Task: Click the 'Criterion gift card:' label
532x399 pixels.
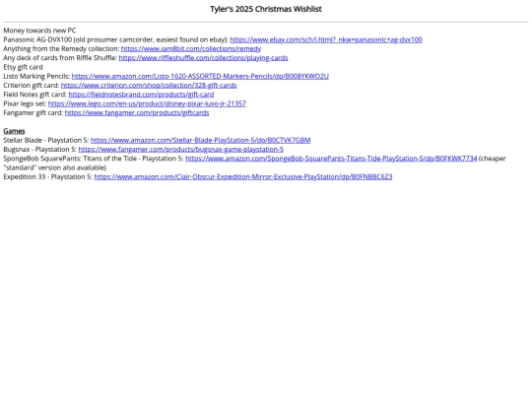Action: click(32, 86)
